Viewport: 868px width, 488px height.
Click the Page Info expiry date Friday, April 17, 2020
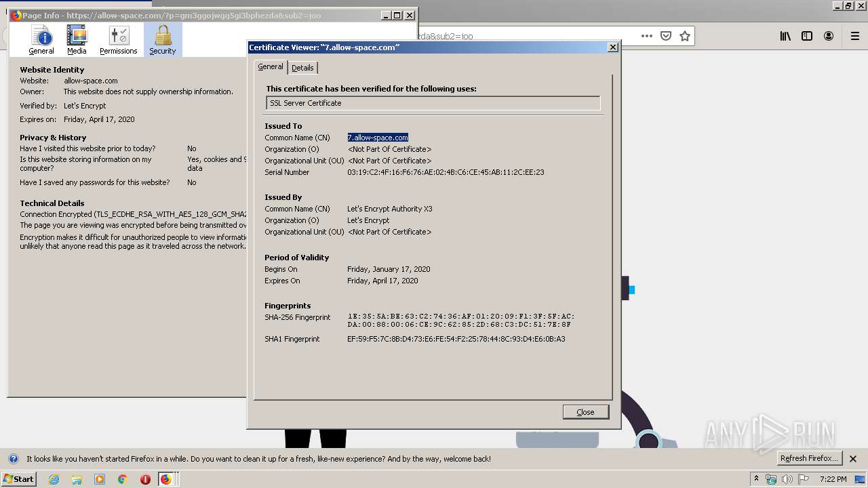(99, 119)
